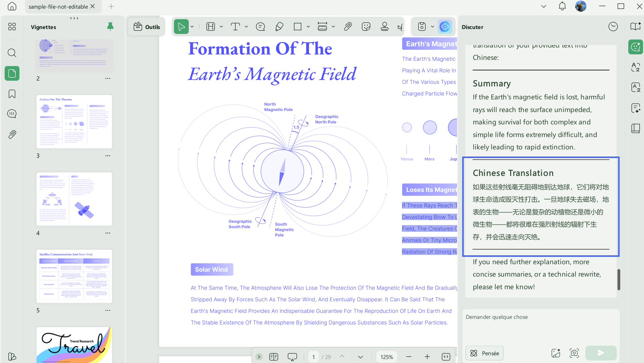Open page 3 thumbnail

[74, 122]
